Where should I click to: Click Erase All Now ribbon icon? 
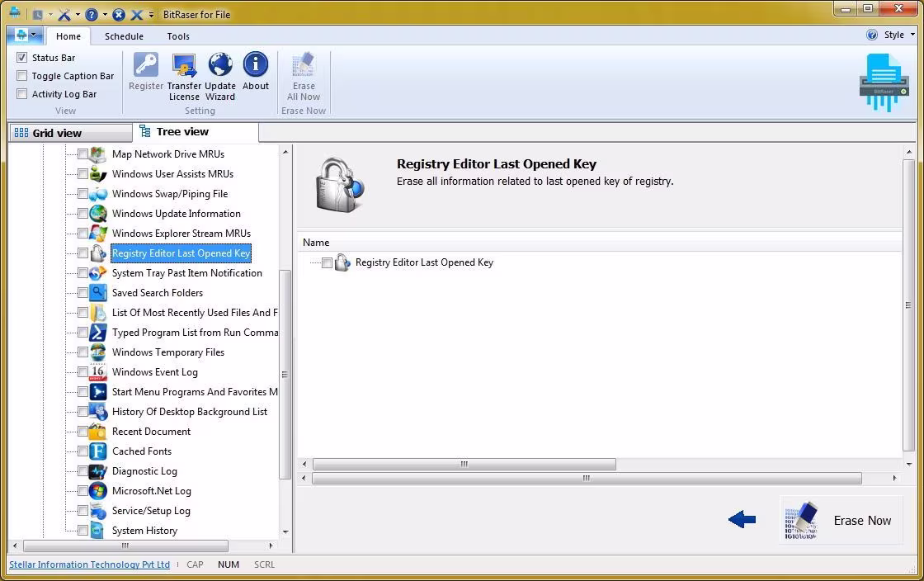[x=304, y=65]
